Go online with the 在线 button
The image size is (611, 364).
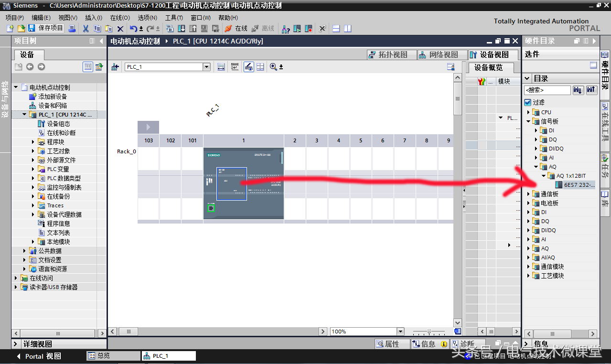(x=236, y=28)
